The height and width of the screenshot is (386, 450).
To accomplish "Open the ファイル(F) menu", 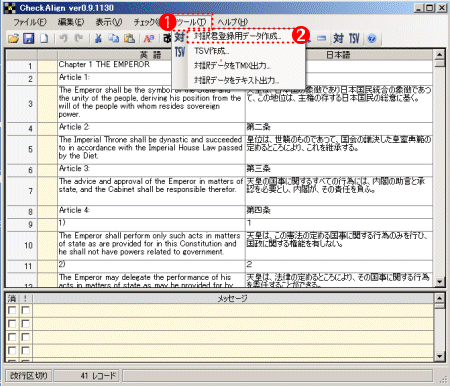I will click(30, 22).
